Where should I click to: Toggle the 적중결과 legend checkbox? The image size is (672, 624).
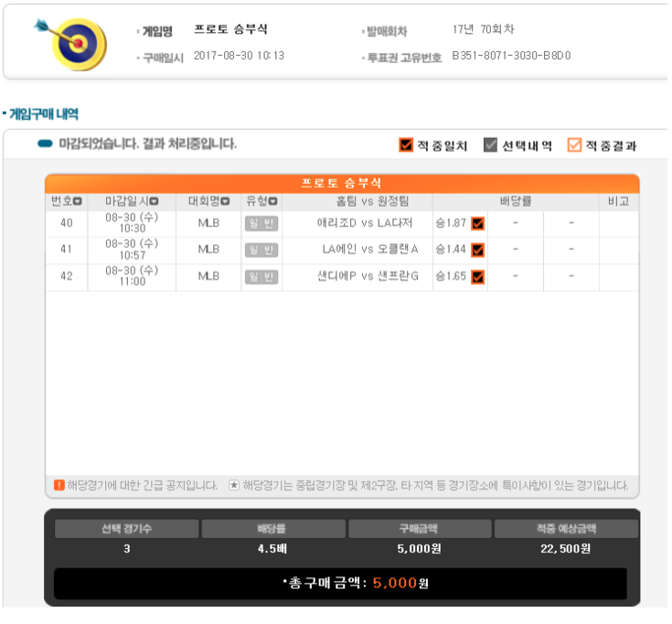[574, 145]
